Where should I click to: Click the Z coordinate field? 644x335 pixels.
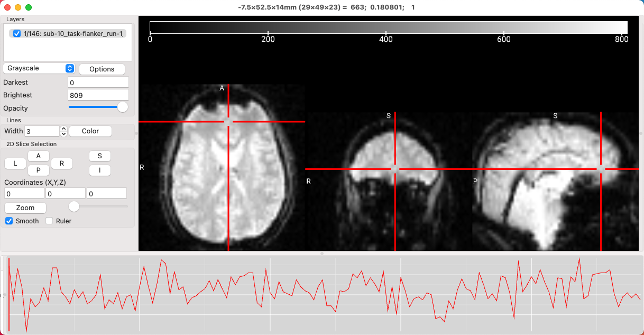click(x=107, y=194)
